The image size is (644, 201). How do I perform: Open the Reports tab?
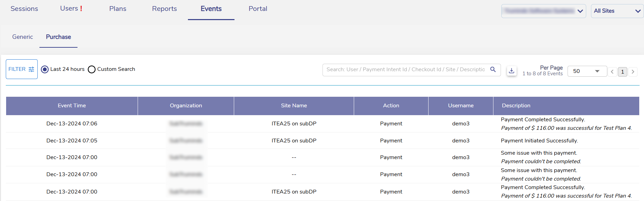[x=164, y=9]
